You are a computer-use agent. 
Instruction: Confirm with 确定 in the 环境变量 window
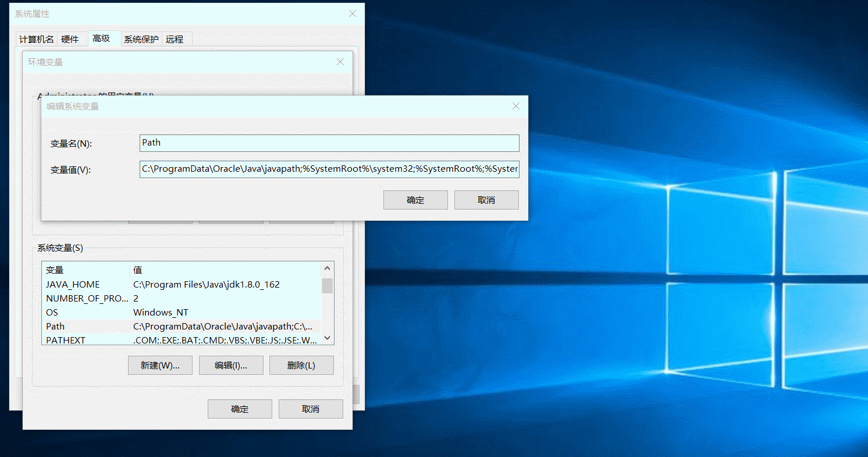point(240,409)
